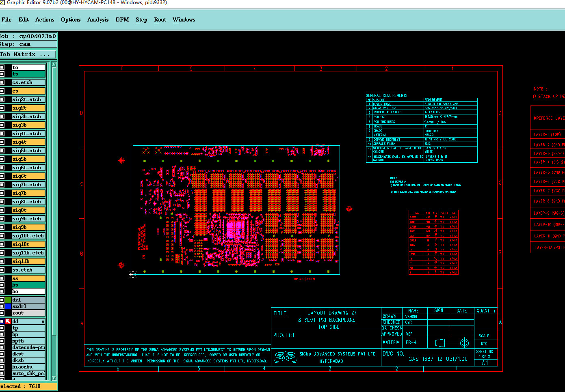Select the datecode-pt layer name
The height and width of the screenshot is (392, 565).
pyautogui.click(x=28, y=347)
